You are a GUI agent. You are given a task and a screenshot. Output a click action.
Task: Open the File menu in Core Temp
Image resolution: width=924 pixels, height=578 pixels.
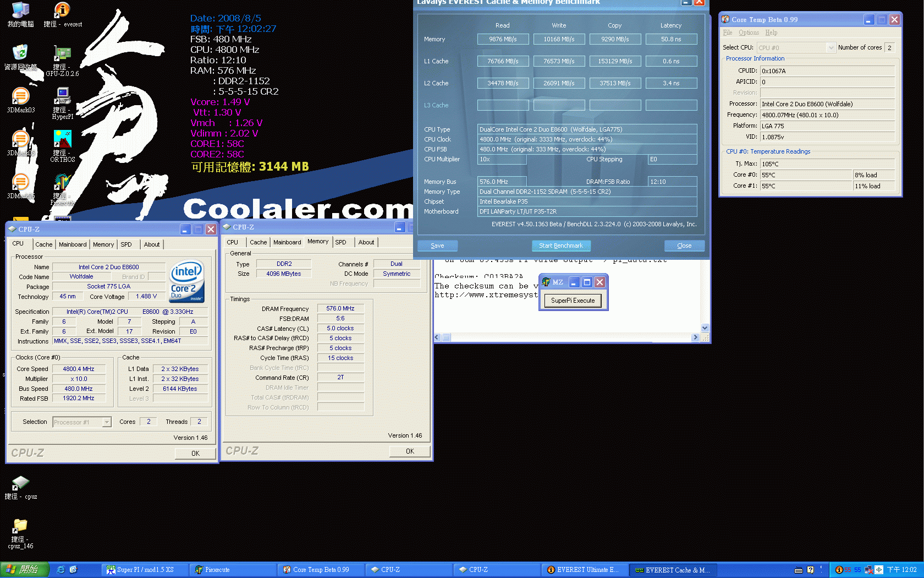tap(728, 33)
